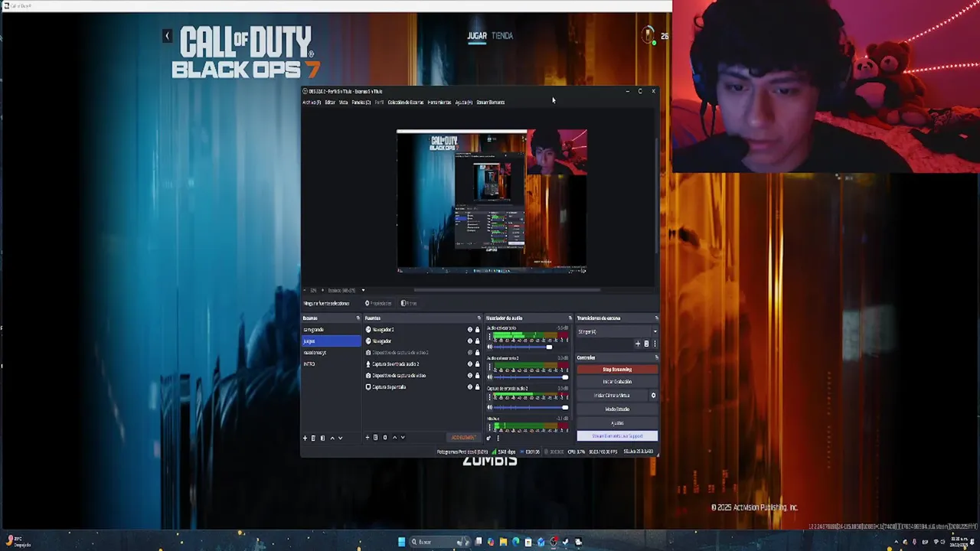This screenshot has height=551, width=980.
Task: Unlock the Navegador 2 source lock
Action: point(477,330)
